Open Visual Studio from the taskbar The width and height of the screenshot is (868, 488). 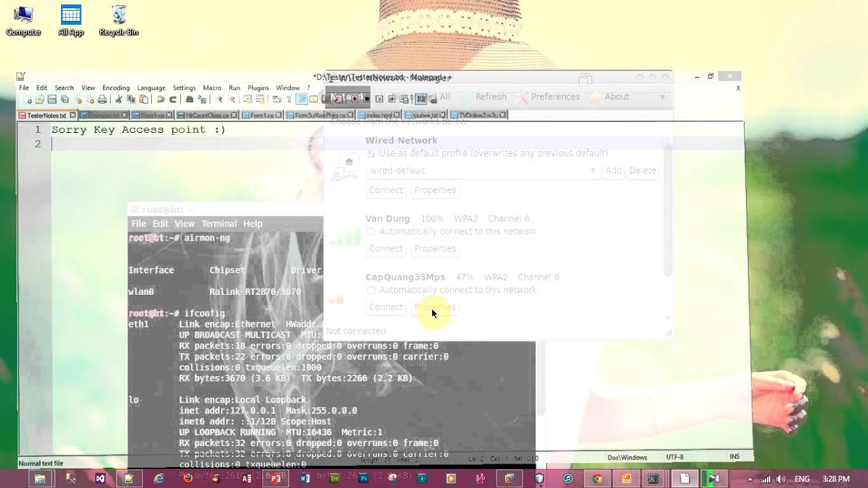100,479
